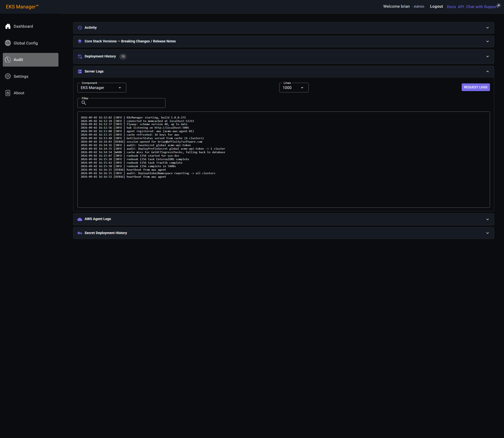Click log line 'audit: DeployPrefixSecret global'

point(153,149)
